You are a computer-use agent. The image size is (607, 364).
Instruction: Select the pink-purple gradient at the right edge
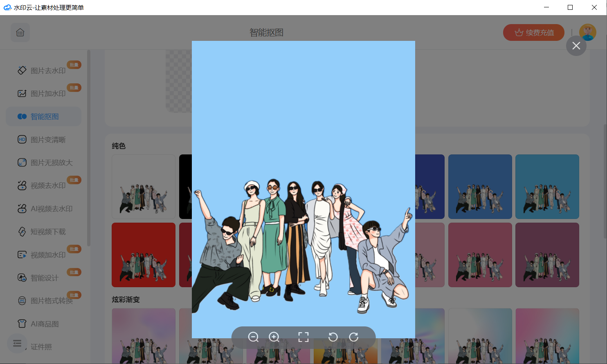547,336
